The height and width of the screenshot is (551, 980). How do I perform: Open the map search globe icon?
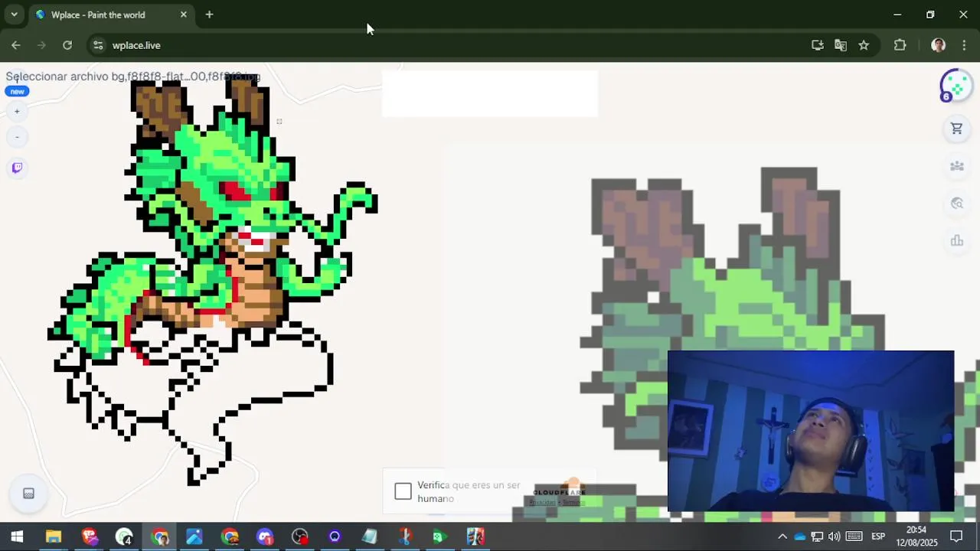956,204
